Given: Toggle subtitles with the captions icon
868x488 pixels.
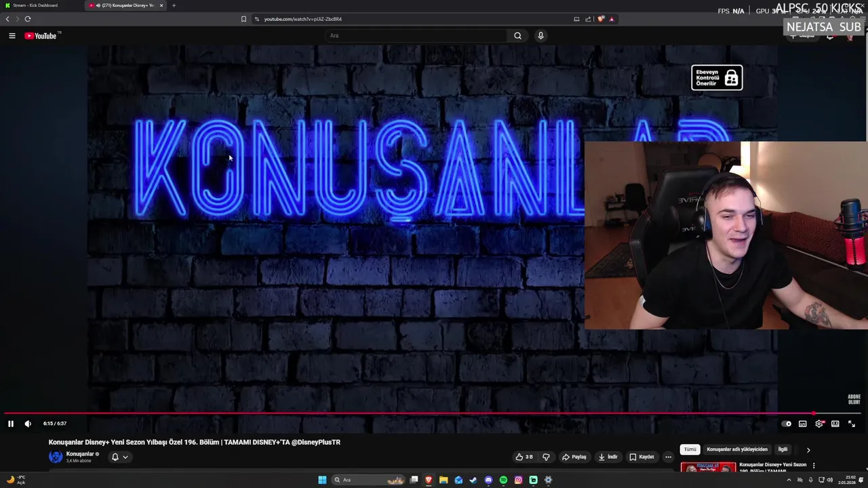Looking at the screenshot, I should coord(802,424).
